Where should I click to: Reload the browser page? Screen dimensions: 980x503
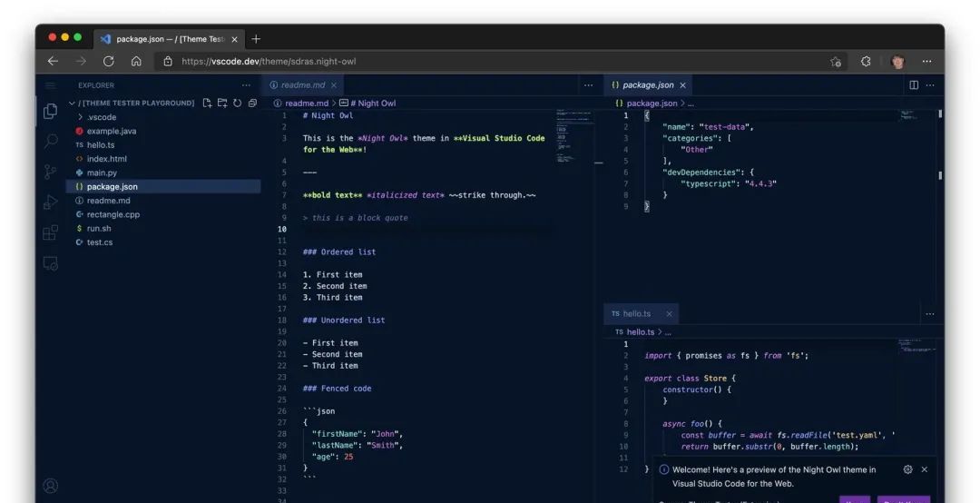(x=109, y=62)
